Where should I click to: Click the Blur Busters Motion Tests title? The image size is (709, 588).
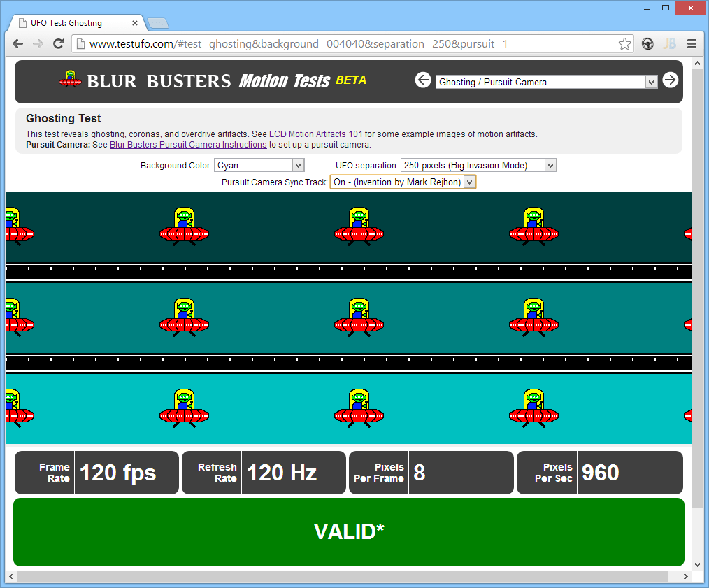point(208,81)
